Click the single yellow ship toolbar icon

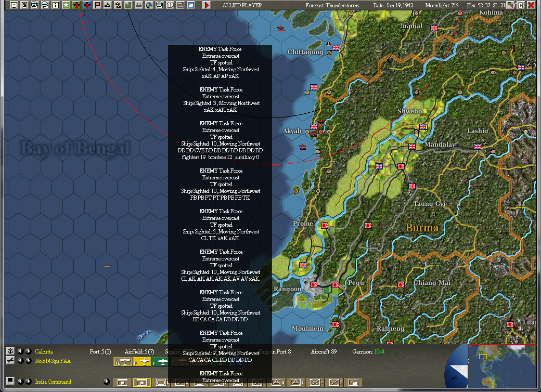click(107, 5)
